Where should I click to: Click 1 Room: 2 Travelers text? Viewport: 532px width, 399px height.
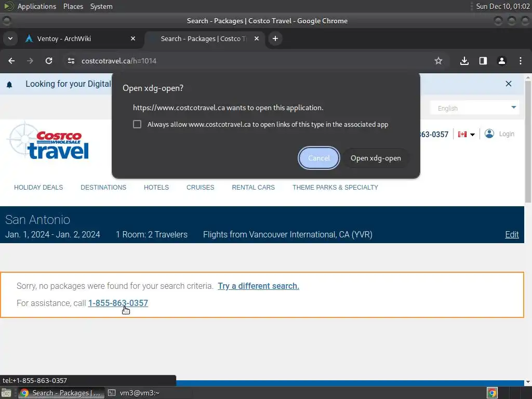pos(151,234)
